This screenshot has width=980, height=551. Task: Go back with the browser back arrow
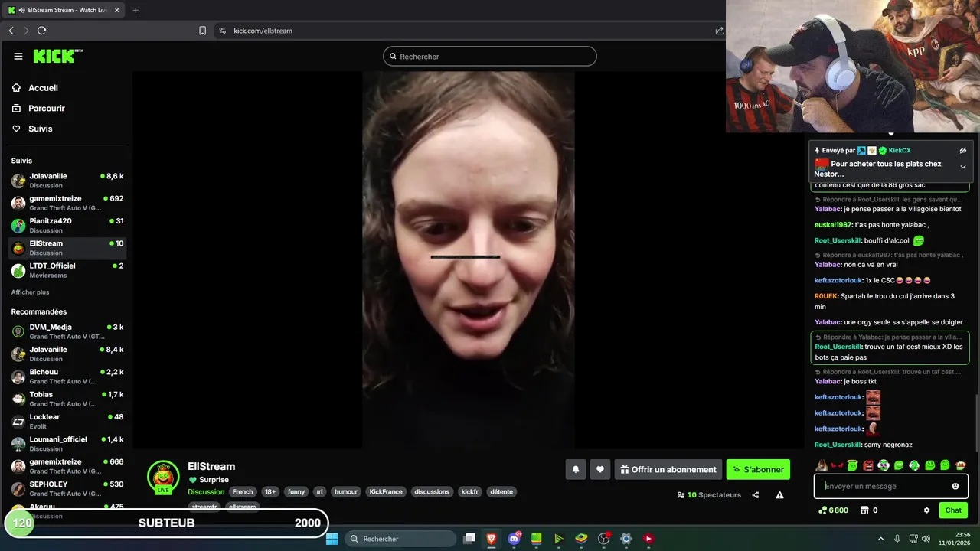pyautogui.click(x=11, y=31)
